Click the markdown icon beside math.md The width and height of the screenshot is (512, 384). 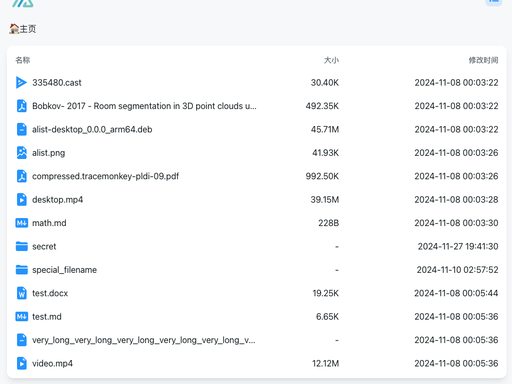22,223
